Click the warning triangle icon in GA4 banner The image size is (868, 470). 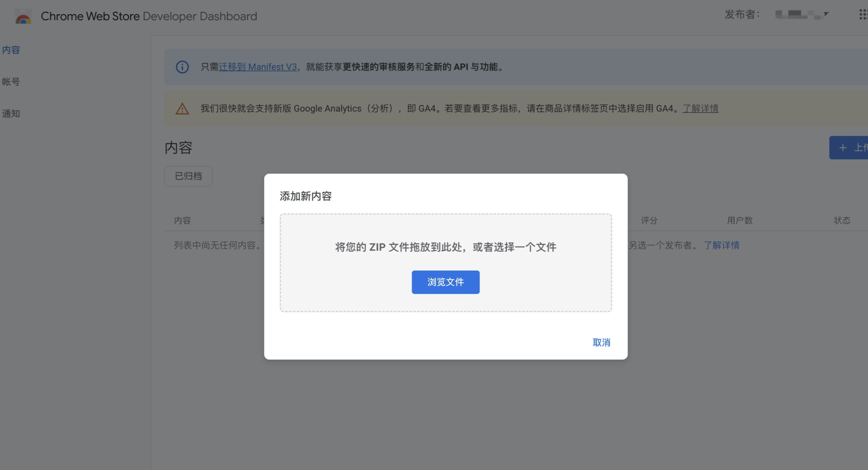coord(182,109)
